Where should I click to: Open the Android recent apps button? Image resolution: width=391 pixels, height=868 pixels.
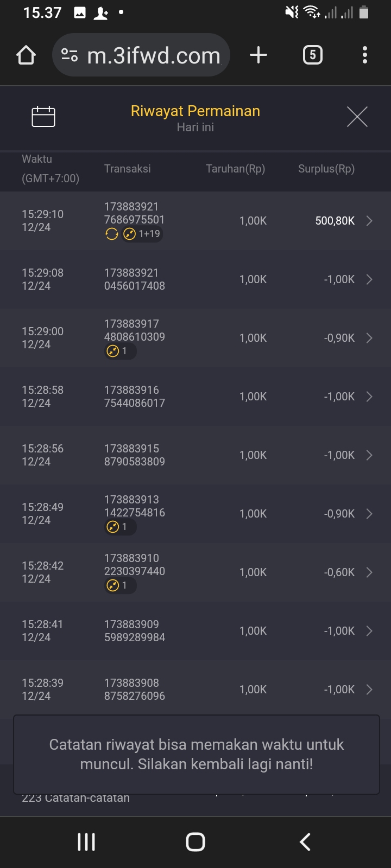pyautogui.click(x=86, y=842)
